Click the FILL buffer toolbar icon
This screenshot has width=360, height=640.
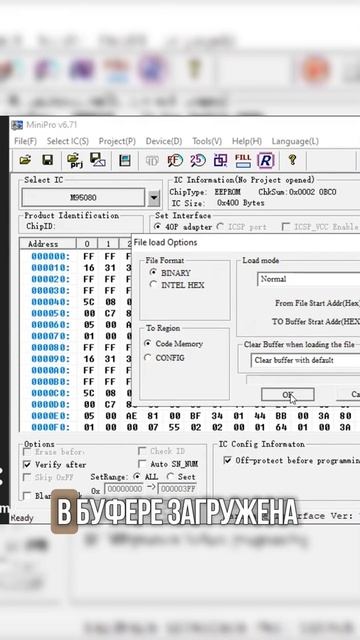click(x=243, y=160)
